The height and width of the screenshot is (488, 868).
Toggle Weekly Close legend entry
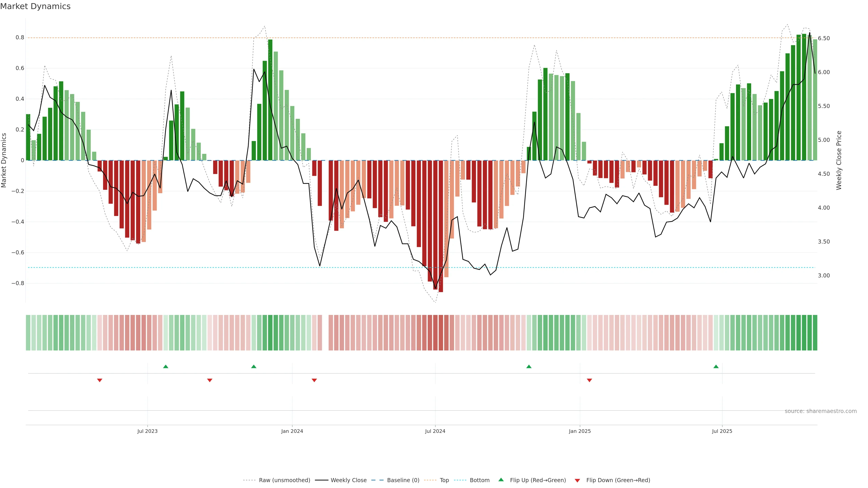tap(348, 480)
